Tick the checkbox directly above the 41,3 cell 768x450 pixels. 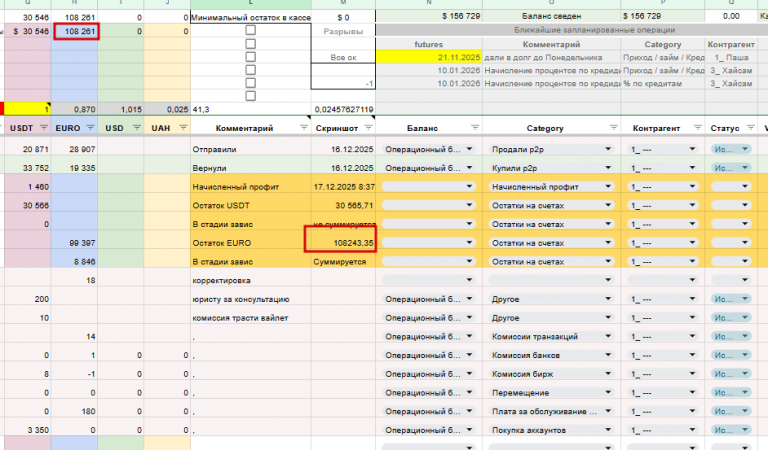[x=250, y=96]
